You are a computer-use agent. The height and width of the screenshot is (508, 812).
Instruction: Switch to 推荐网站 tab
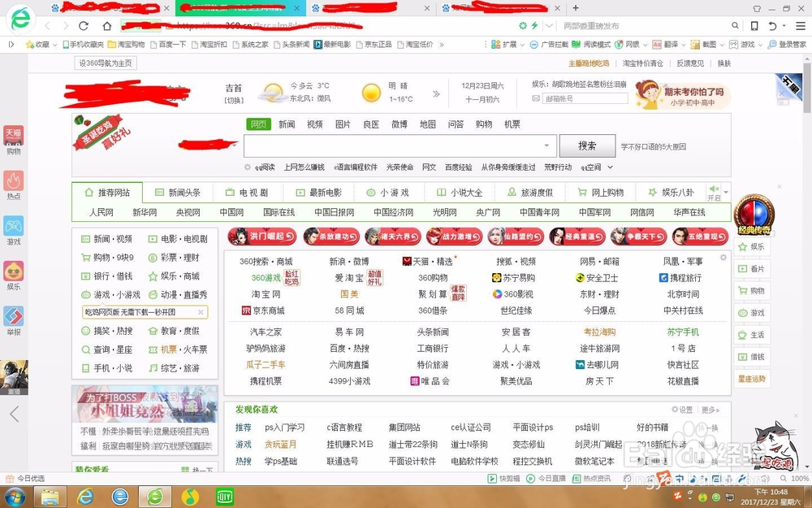[x=107, y=193]
